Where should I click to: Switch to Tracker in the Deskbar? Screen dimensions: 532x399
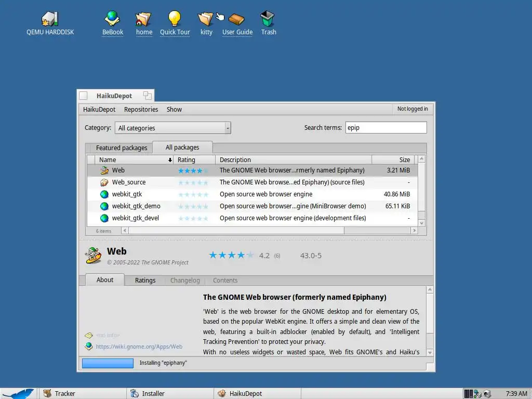coord(83,394)
